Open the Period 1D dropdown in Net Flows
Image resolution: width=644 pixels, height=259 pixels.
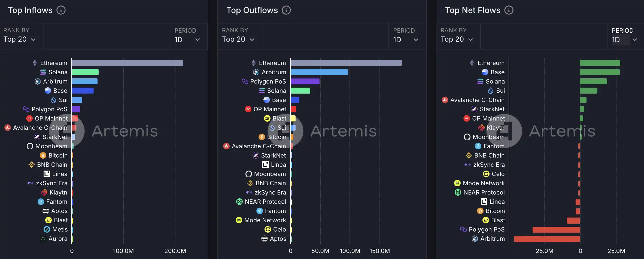click(x=624, y=40)
